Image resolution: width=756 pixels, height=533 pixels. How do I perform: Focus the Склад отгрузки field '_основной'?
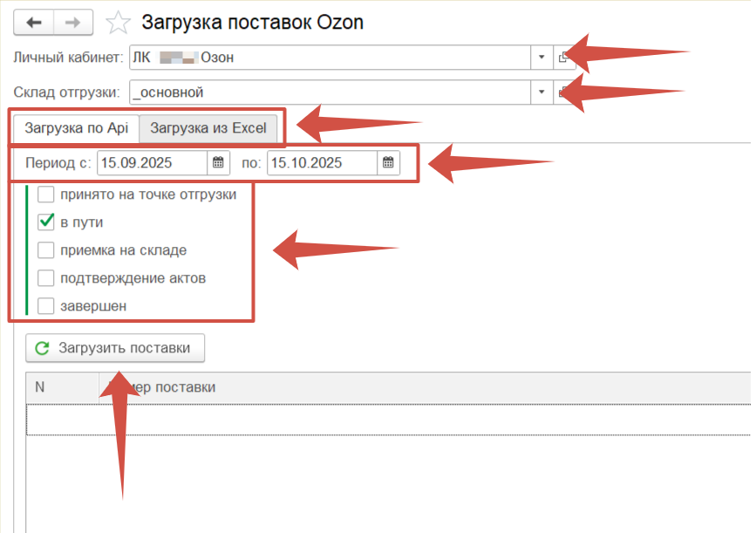330,92
